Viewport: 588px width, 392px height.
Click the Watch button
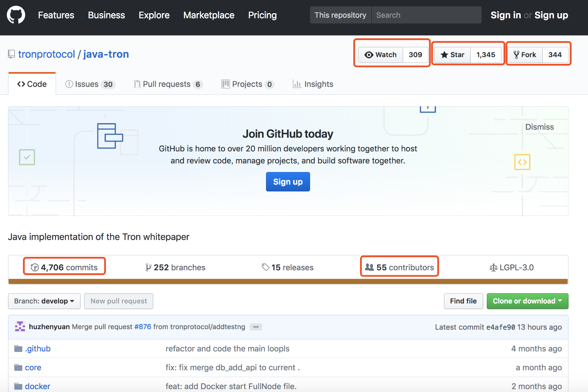click(381, 55)
